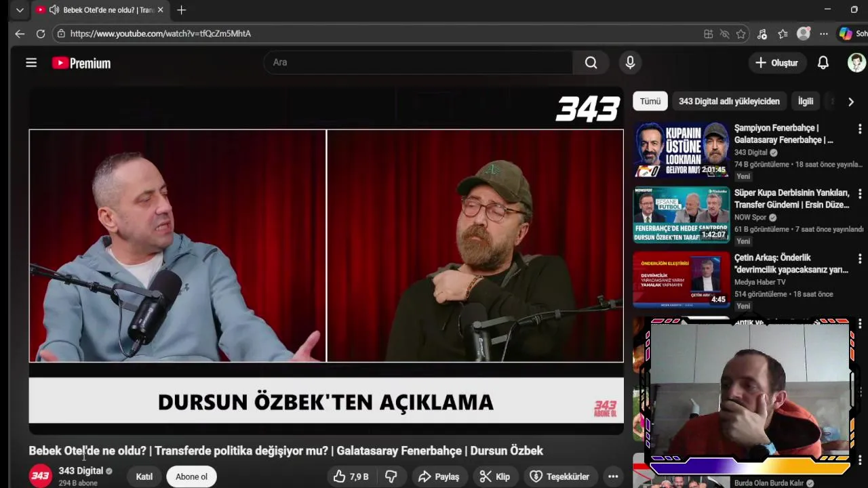The image size is (868, 488).
Task: Click the tracking prevention crossed-eye icon
Action: 724,34
